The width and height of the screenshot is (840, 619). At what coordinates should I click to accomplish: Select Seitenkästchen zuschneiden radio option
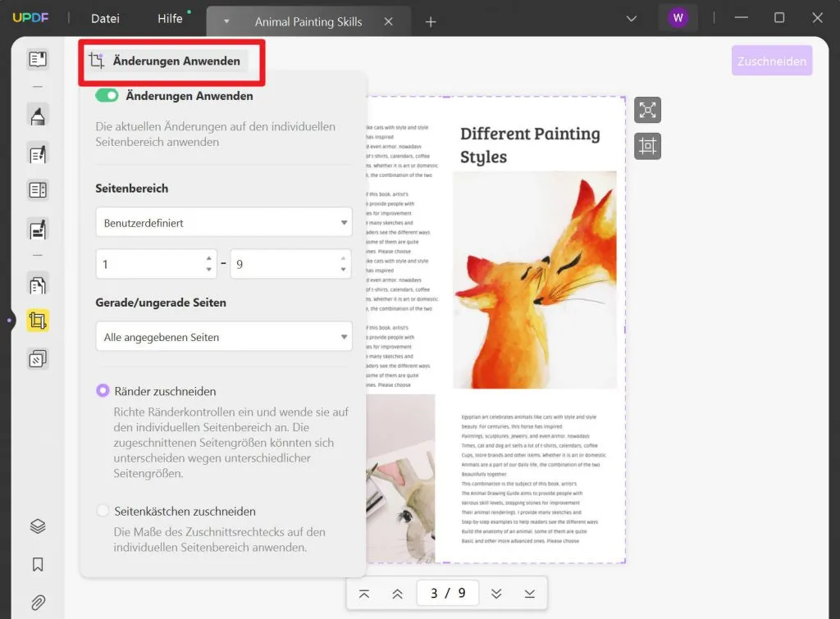pos(103,511)
